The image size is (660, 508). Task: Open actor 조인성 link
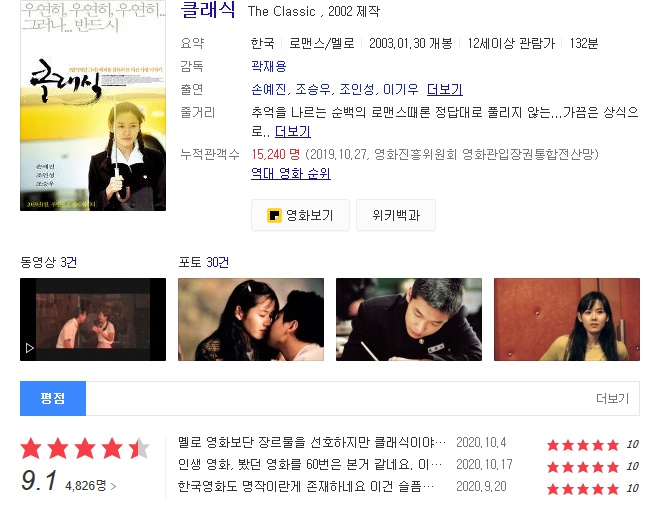click(x=357, y=89)
